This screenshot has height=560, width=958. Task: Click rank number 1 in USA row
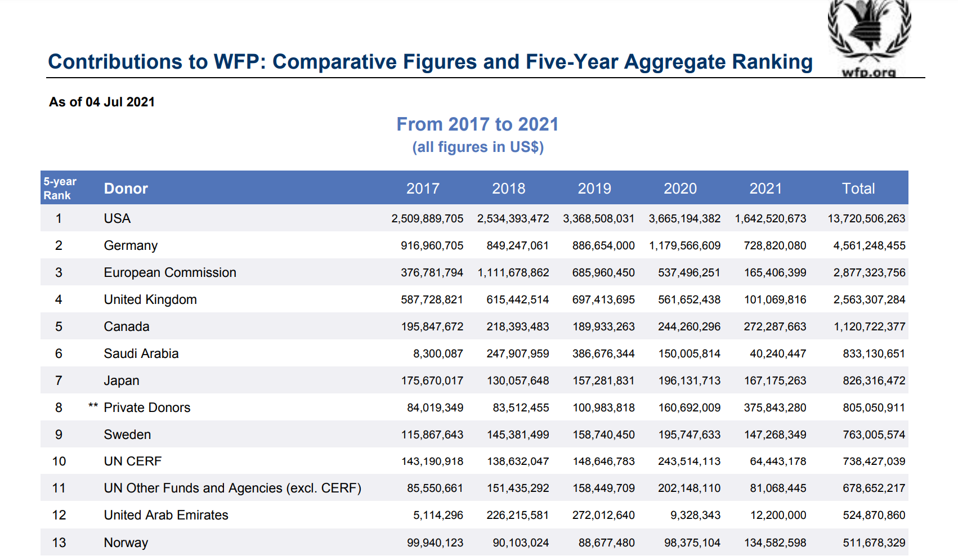(59, 218)
